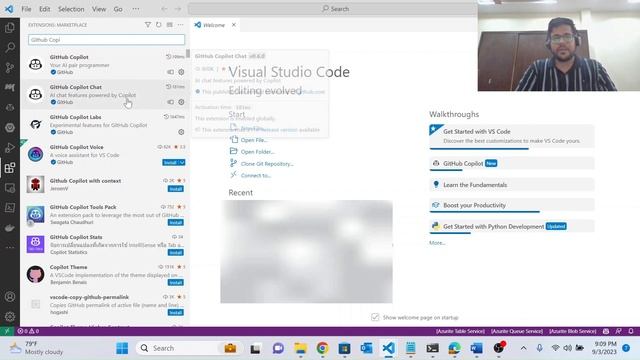
Task: Open manage gear for GitHub Copilot extension
Action: point(181,72)
